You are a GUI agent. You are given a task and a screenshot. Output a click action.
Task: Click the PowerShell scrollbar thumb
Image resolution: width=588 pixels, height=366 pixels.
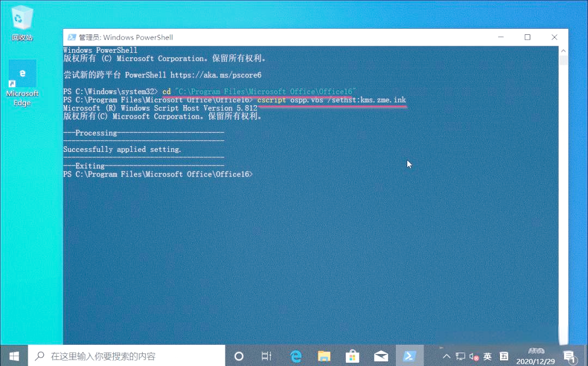563,60
